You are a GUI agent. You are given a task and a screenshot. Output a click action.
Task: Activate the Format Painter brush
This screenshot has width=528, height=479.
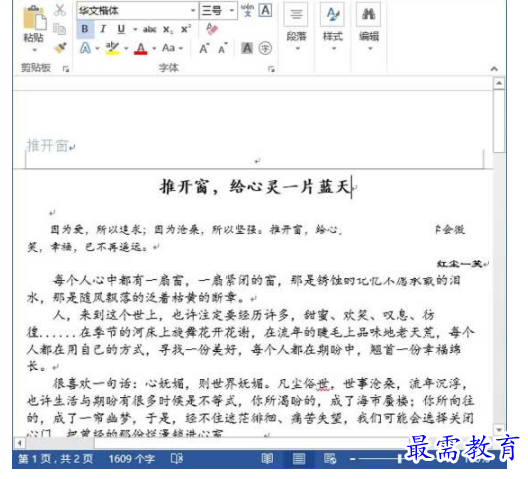tap(60, 48)
